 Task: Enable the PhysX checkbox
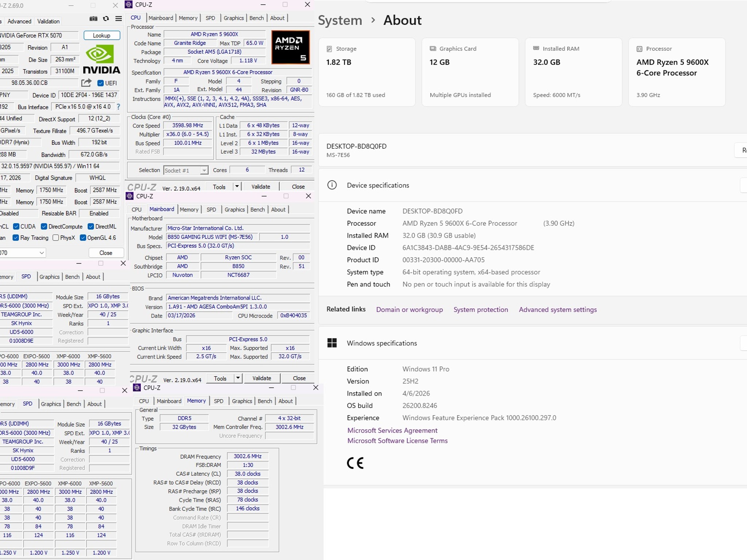tap(56, 238)
